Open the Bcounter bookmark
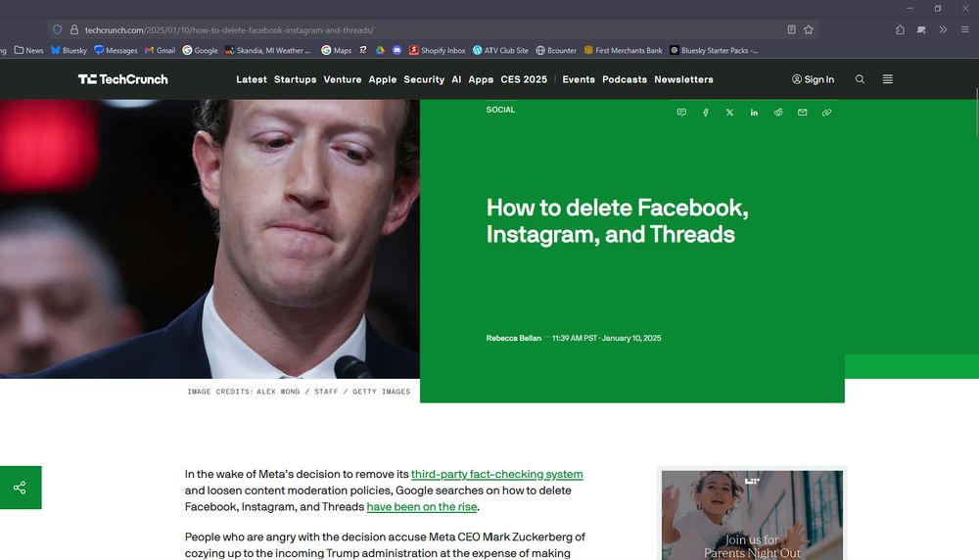 coord(556,50)
